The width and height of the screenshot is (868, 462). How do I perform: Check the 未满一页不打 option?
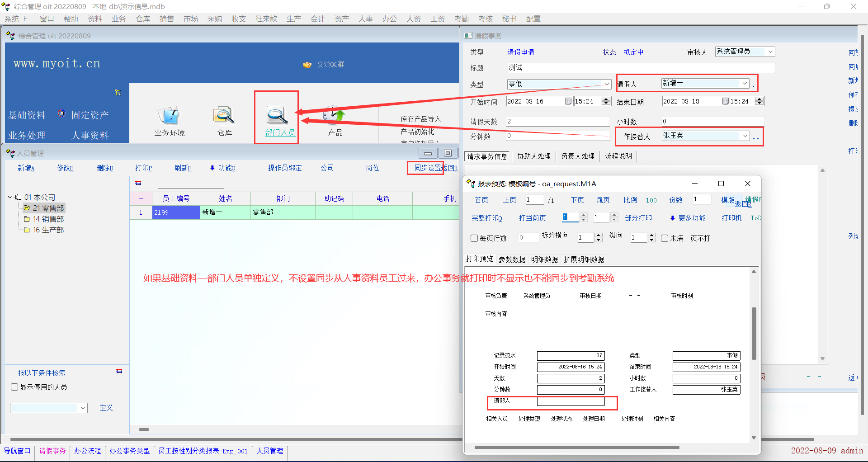point(665,238)
